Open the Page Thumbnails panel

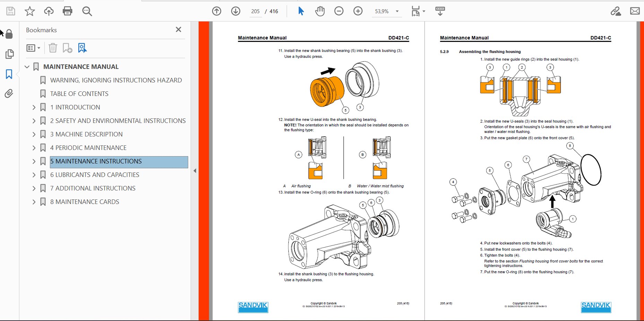click(x=9, y=54)
